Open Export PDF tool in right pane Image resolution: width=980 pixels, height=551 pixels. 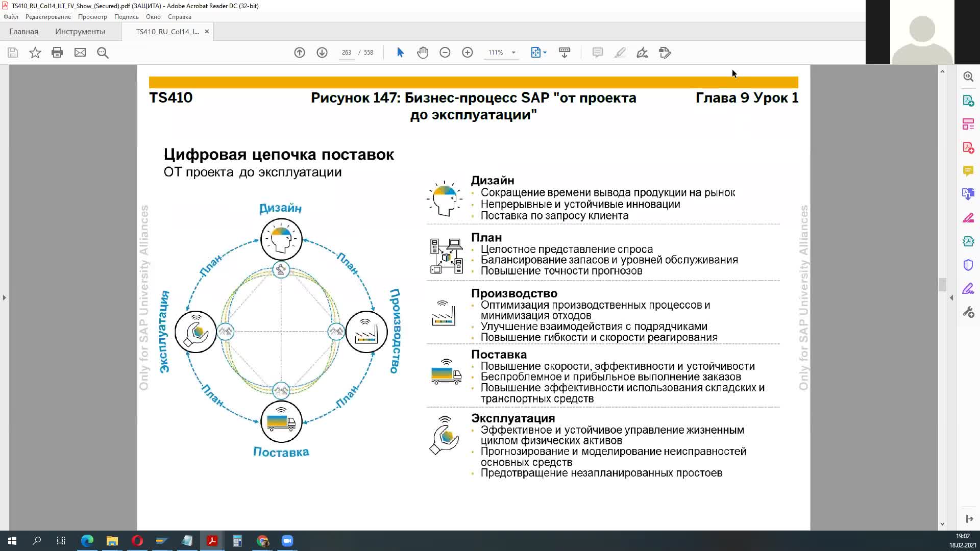pos(968,101)
